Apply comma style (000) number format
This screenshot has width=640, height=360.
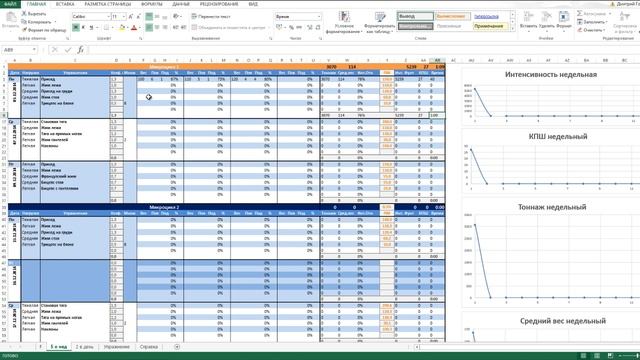tap(299, 27)
